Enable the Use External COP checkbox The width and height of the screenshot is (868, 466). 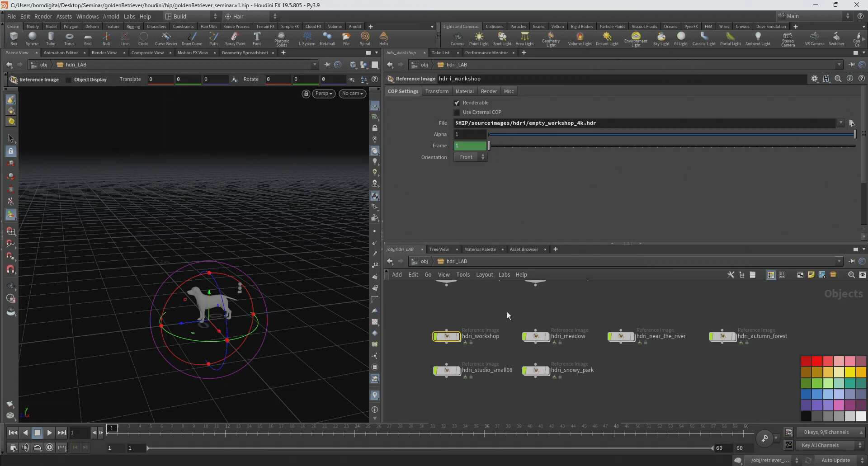457,113
